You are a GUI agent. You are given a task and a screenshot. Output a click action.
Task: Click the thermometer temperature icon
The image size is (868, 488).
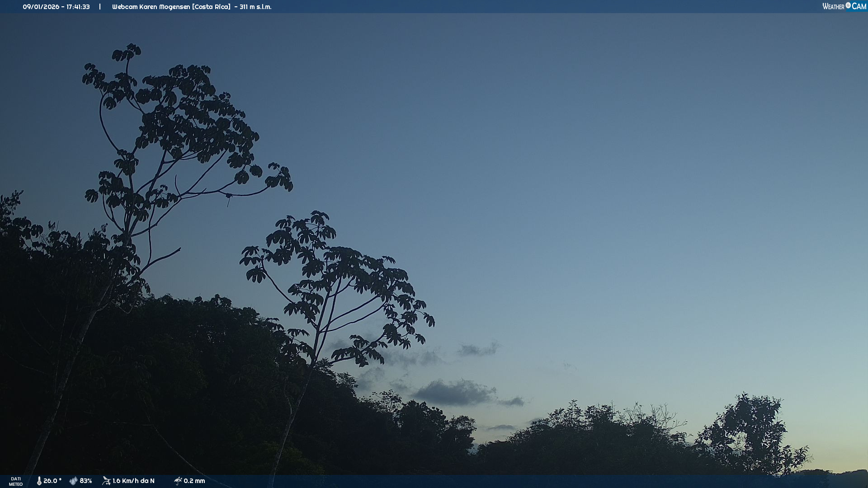click(39, 481)
